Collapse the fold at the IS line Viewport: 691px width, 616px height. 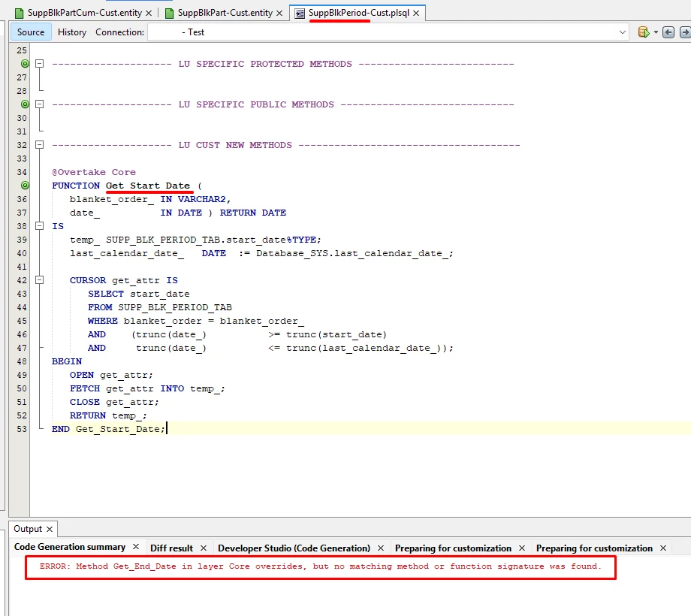coord(40,226)
